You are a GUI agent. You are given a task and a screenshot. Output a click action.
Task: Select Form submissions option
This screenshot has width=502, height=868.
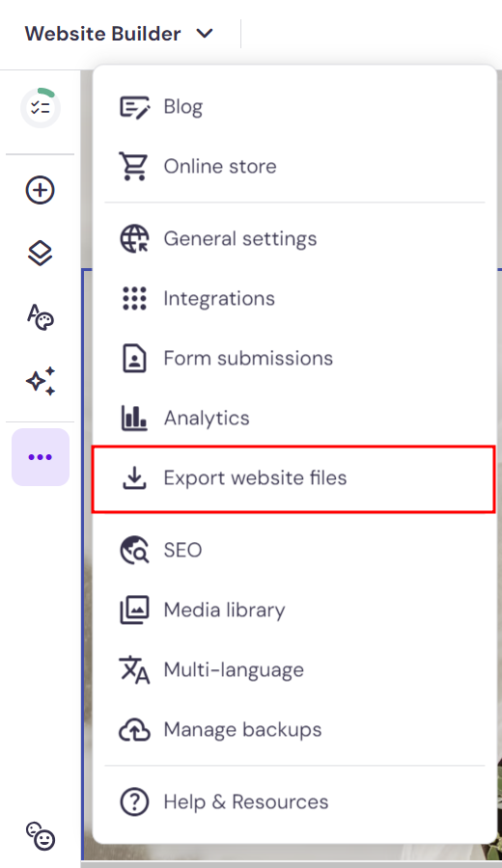(x=293, y=358)
